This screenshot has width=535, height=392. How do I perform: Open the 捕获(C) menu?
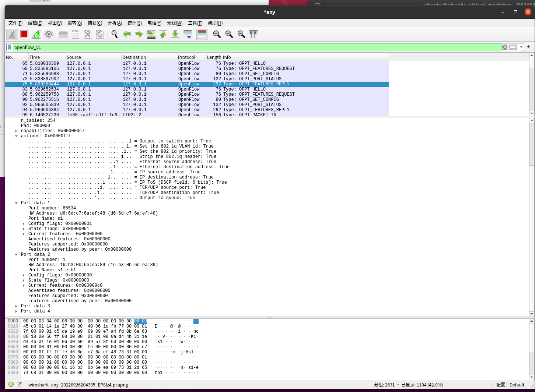point(95,23)
